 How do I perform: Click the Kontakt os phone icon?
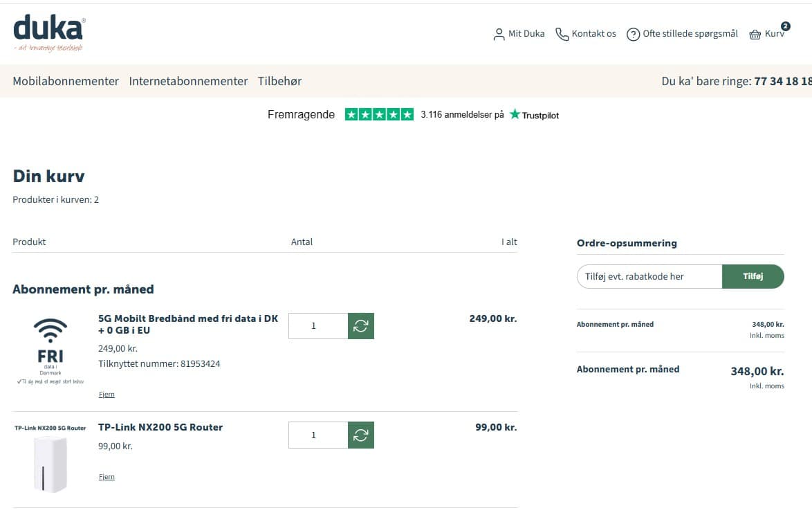click(562, 34)
